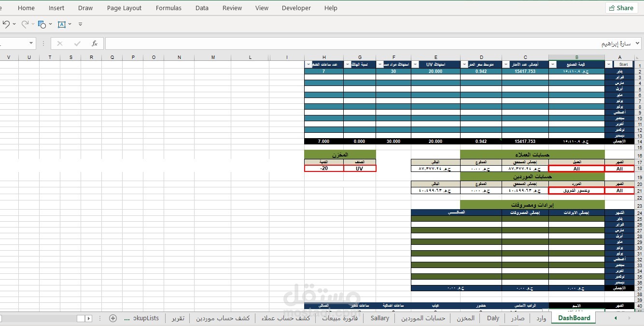
Task: Open filter dropdown on column F header
Action: [380, 64]
